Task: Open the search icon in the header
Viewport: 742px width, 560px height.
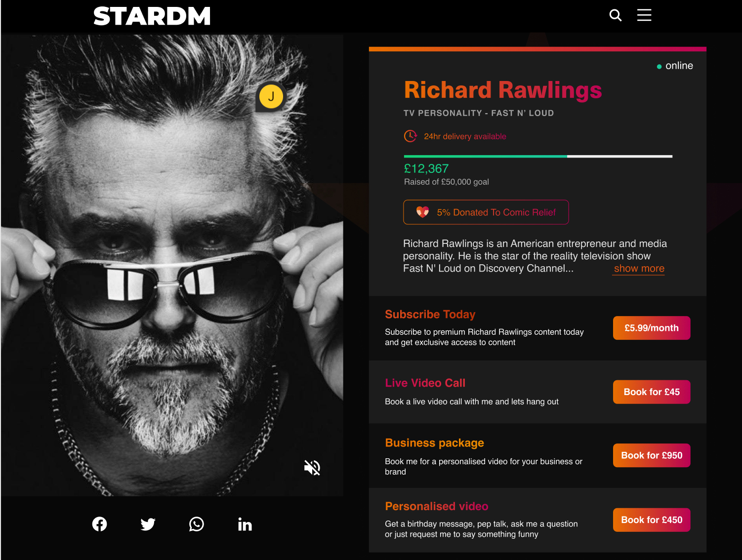Action: click(615, 15)
